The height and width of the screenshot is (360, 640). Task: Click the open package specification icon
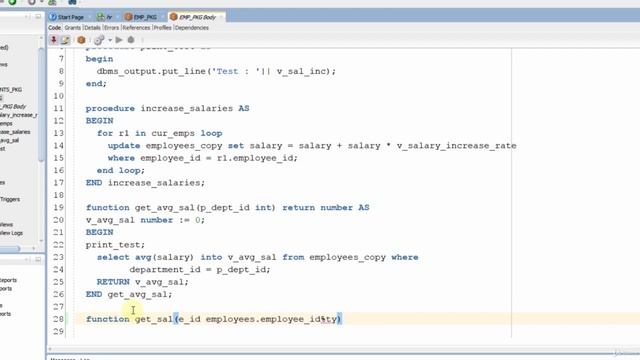coord(81,40)
